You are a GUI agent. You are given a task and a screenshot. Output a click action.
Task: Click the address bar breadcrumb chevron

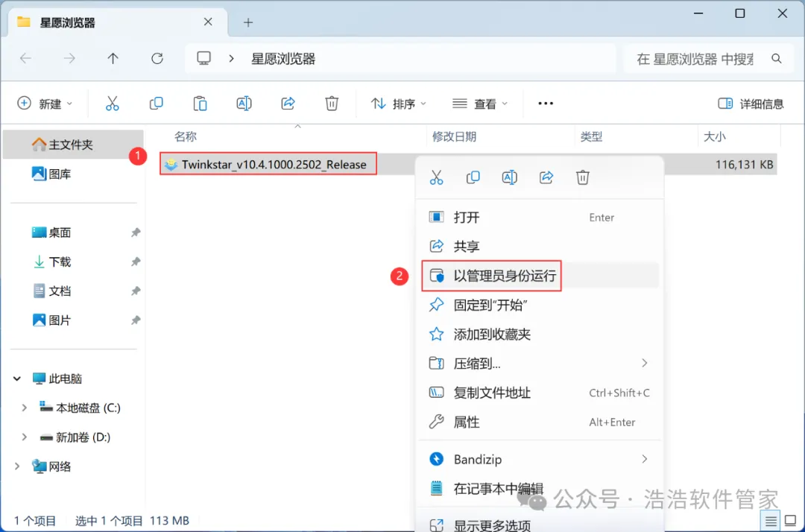click(x=232, y=59)
